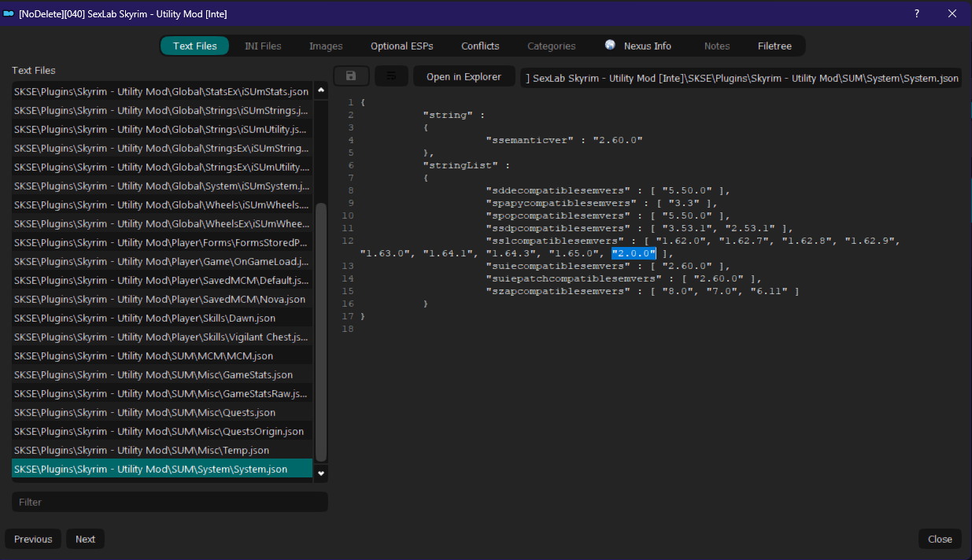Image resolution: width=972 pixels, height=560 pixels.
Task: Click the save file icon
Action: 351,76
